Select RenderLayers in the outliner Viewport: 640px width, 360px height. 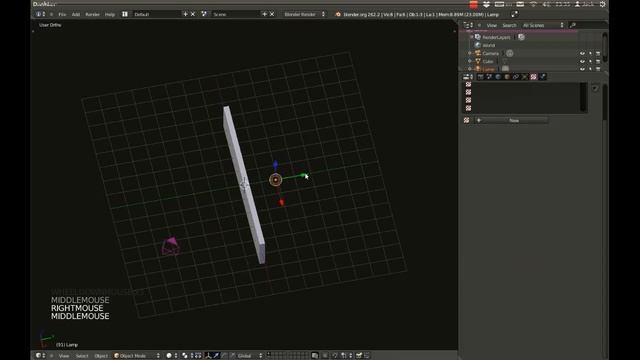coord(496,37)
